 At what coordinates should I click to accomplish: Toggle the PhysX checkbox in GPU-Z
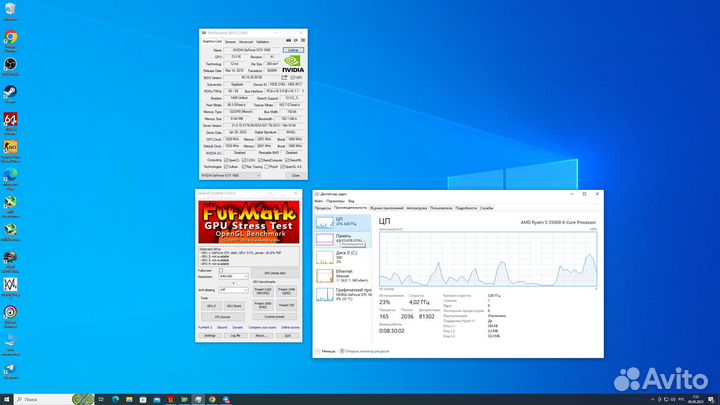[266, 167]
